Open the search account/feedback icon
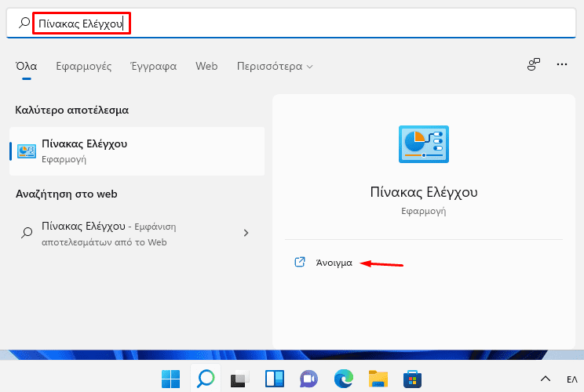Screen dimensions: 584x392 click(x=533, y=64)
